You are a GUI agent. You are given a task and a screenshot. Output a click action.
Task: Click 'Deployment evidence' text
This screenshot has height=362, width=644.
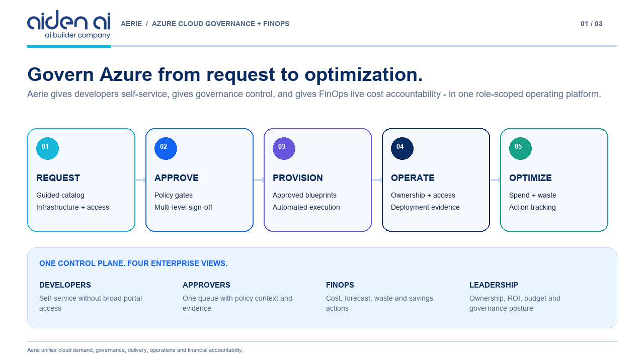[425, 207]
